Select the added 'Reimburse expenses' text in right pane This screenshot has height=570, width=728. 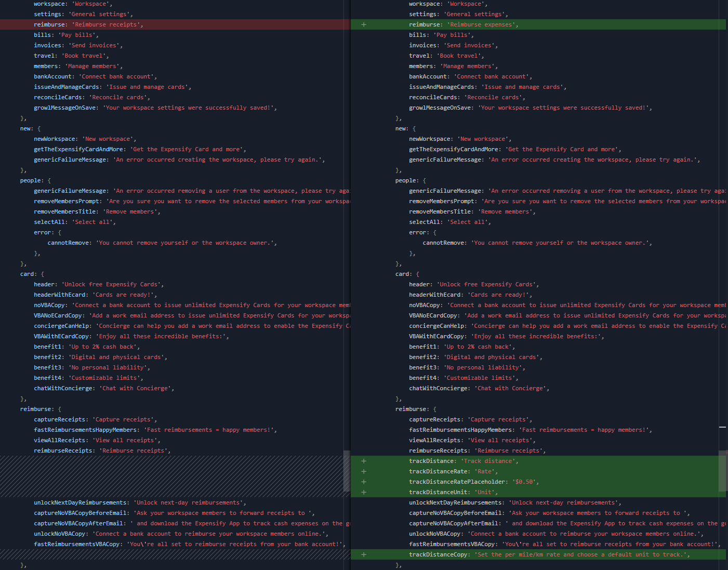(482, 24)
